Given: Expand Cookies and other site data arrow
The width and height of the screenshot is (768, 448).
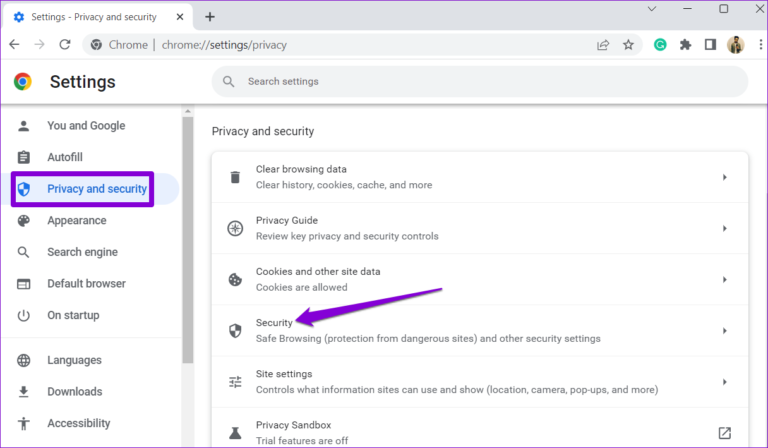Looking at the screenshot, I should pyautogui.click(x=724, y=280).
